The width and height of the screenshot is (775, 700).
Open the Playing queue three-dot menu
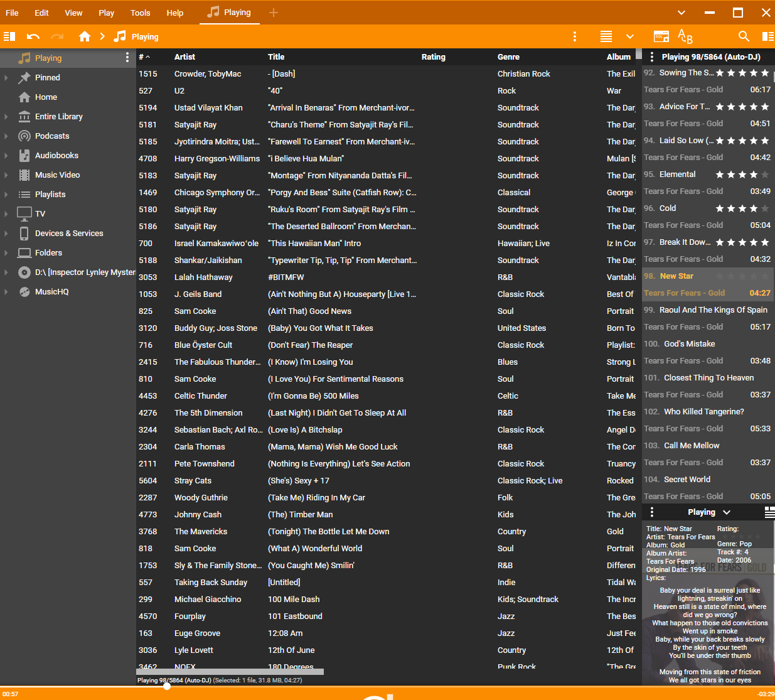[x=652, y=57]
